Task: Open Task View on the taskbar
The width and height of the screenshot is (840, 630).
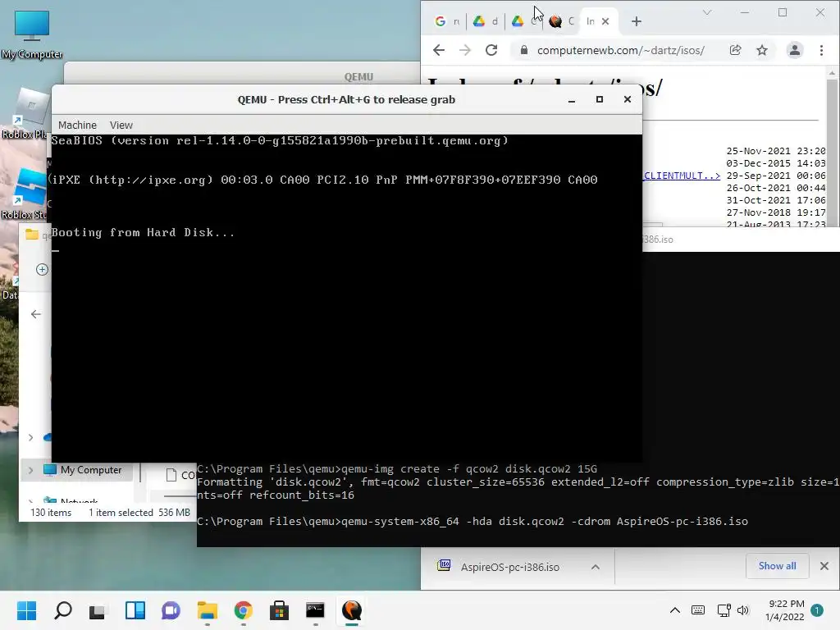Action: pyautogui.click(x=98, y=610)
